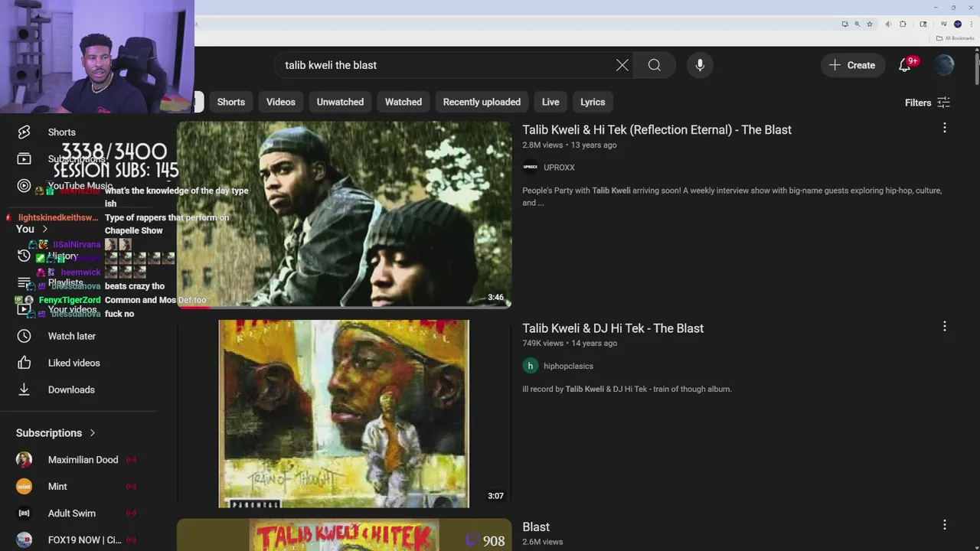The height and width of the screenshot is (551, 980).
Task: Click the UPROXX video description text
Action: [x=732, y=196]
